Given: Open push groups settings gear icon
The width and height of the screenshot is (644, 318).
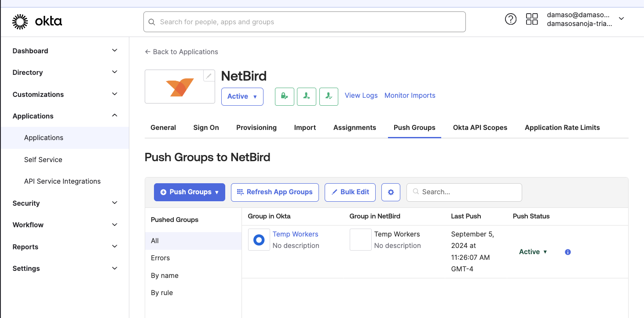Looking at the screenshot, I should (391, 192).
